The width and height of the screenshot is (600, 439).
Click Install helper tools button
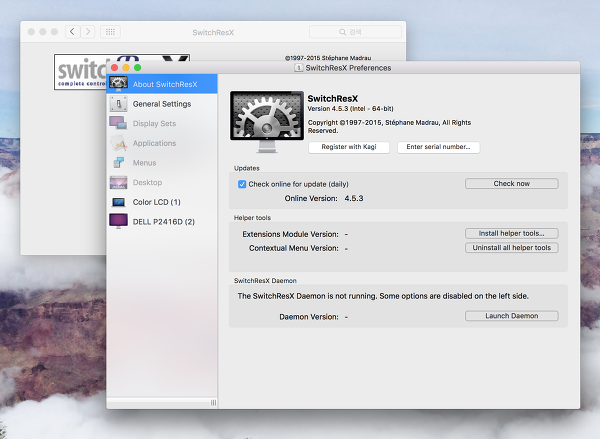512,233
